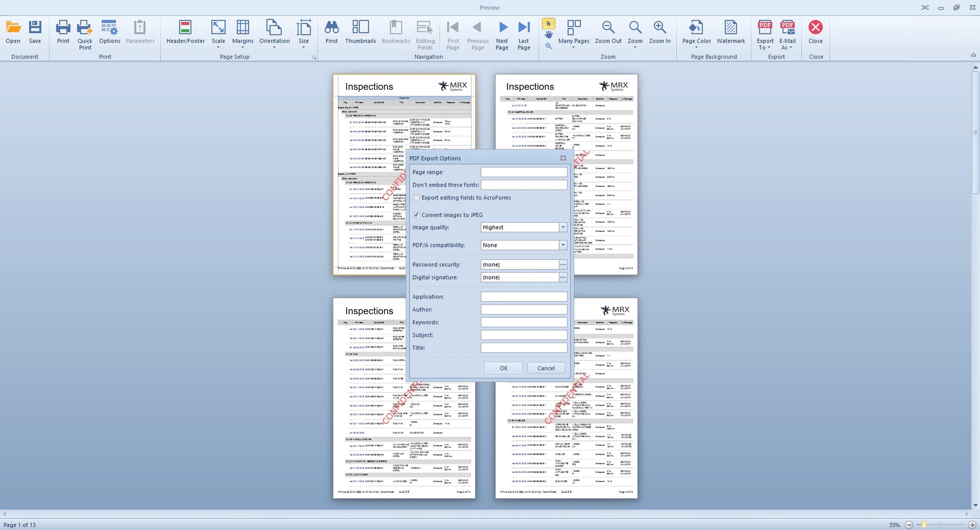
Task: Open the Page Setup dialog launcher
Action: point(314,58)
